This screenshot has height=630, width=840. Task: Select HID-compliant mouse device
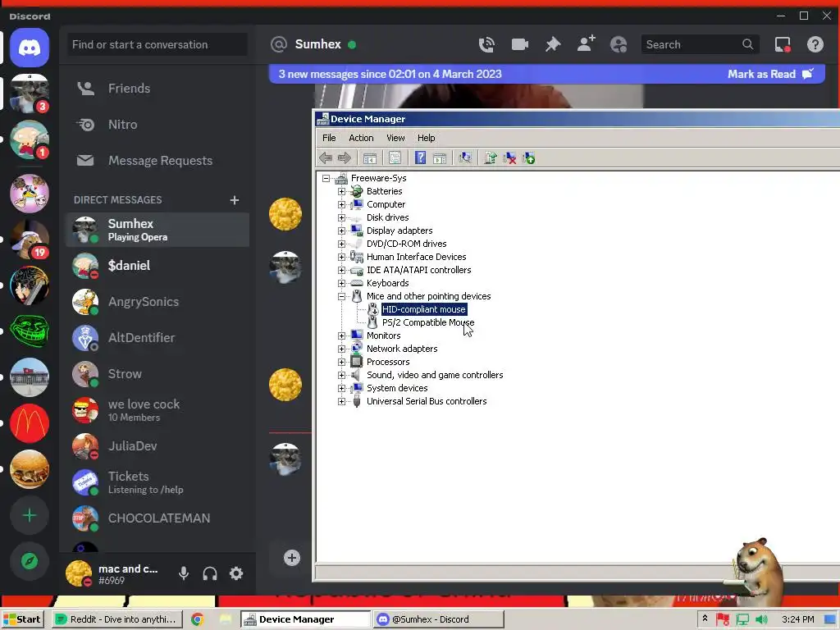(x=424, y=309)
